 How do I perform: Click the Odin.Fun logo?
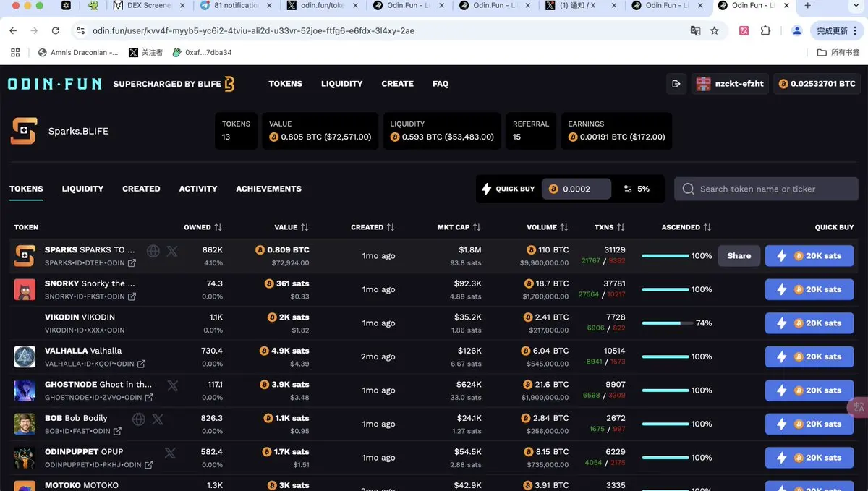pos(55,84)
